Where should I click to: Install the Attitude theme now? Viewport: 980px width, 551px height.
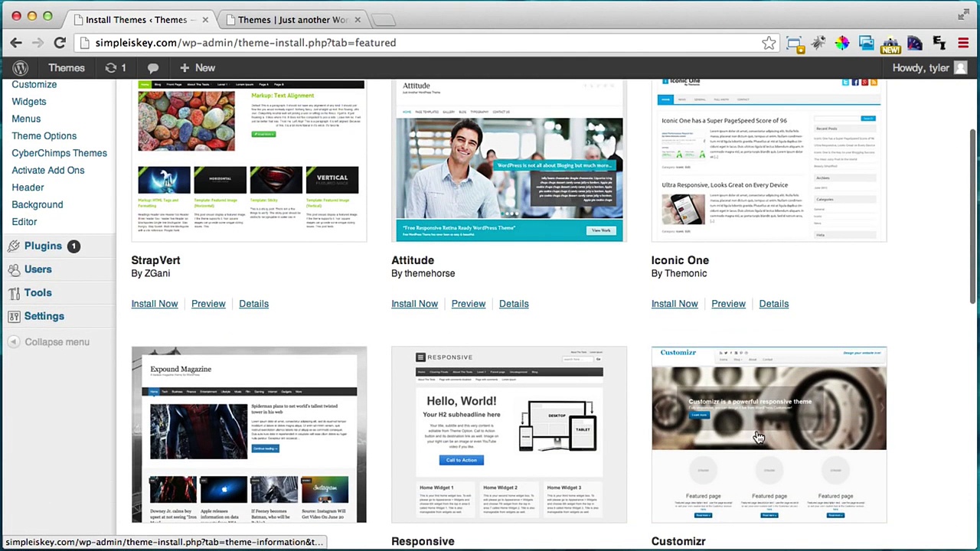(415, 304)
